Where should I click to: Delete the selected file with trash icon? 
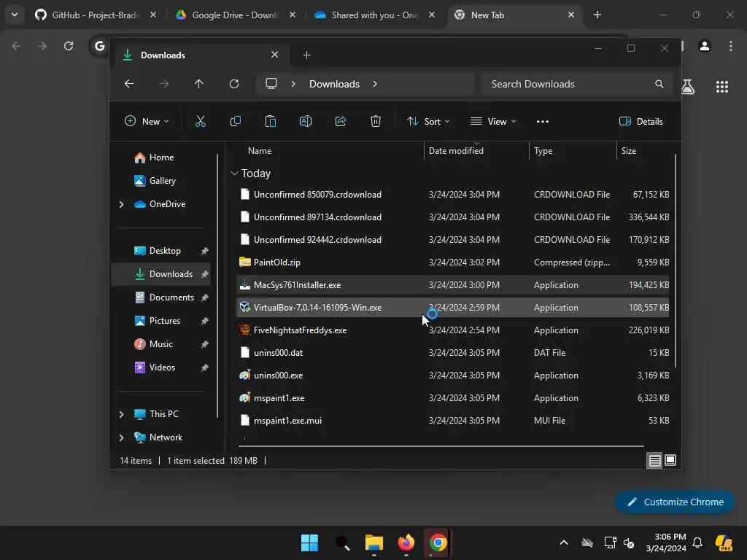(x=376, y=122)
